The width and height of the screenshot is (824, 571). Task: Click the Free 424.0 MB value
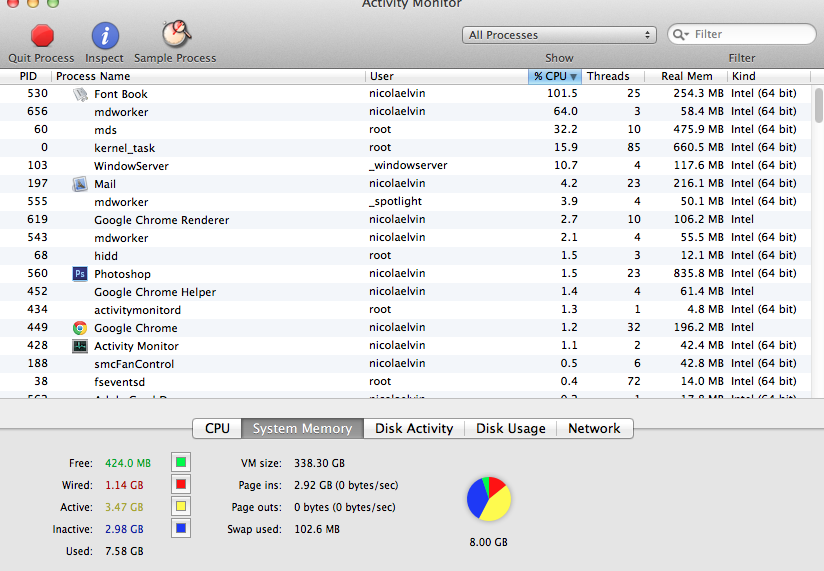click(128, 463)
